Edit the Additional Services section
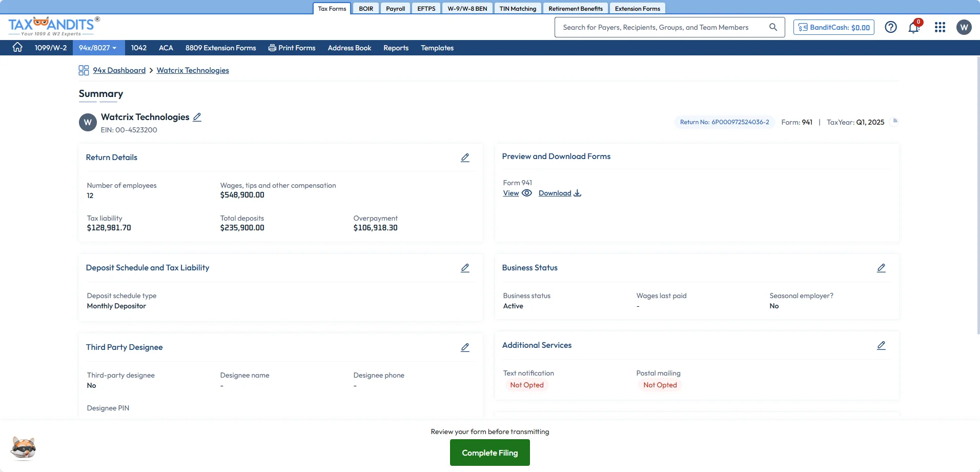Screen dimensions: 980x472 pos(881,345)
